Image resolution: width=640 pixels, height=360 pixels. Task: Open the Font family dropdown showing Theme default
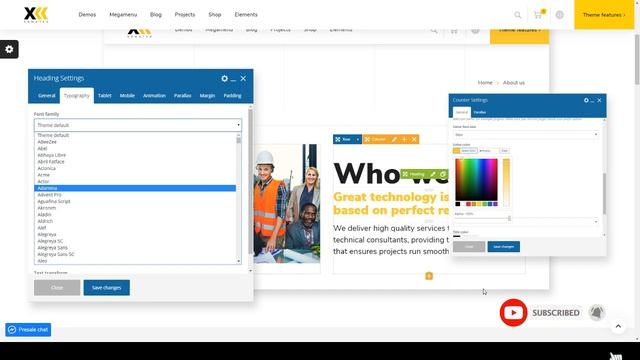click(138, 125)
